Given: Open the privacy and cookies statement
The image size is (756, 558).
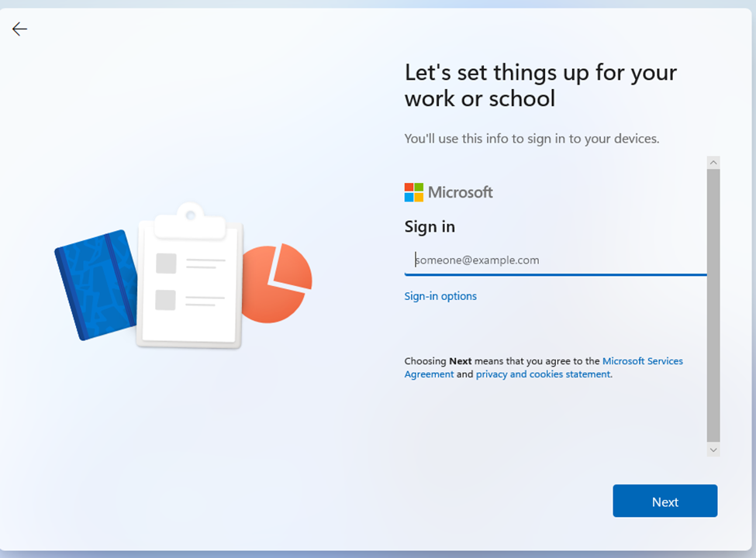Looking at the screenshot, I should pos(544,374).
